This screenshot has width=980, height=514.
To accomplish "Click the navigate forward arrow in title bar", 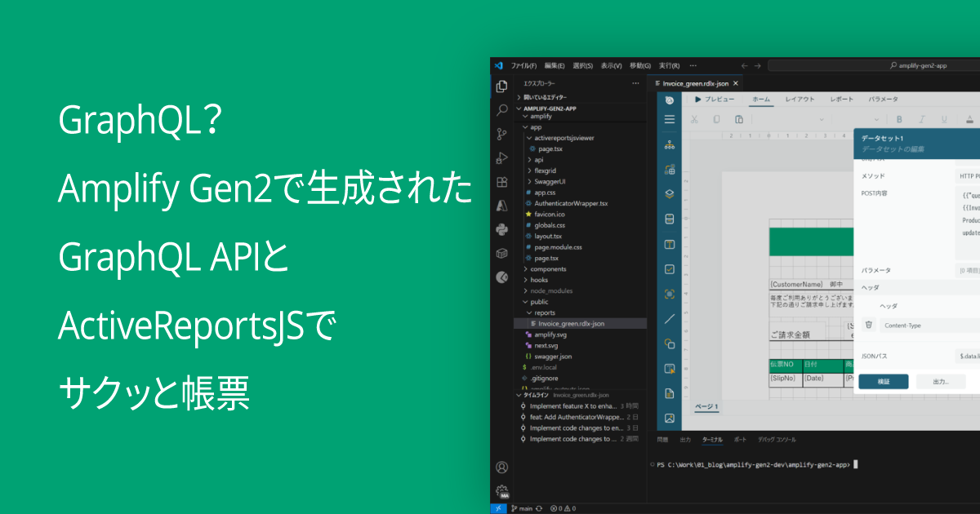I will (759, 65).
